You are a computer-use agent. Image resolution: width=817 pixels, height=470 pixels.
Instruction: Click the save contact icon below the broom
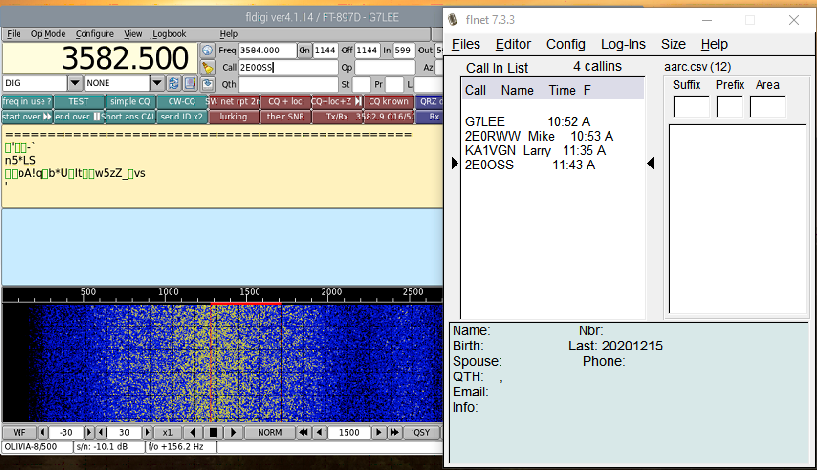[x=207, y=84]
